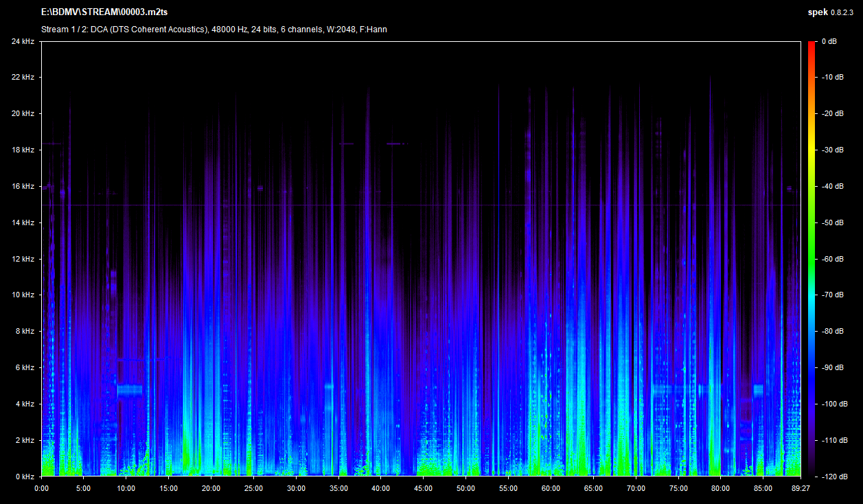Click the horizontal 15 kHz line in the spectrogram

(412, 205)
